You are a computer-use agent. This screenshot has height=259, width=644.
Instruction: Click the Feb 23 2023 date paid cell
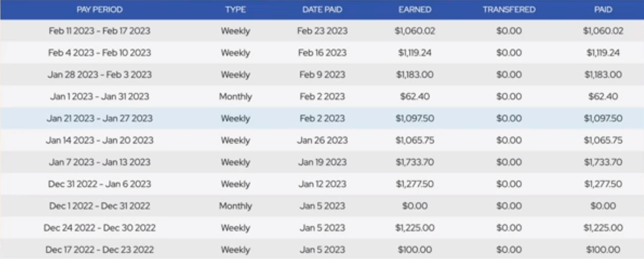(322, 31)
